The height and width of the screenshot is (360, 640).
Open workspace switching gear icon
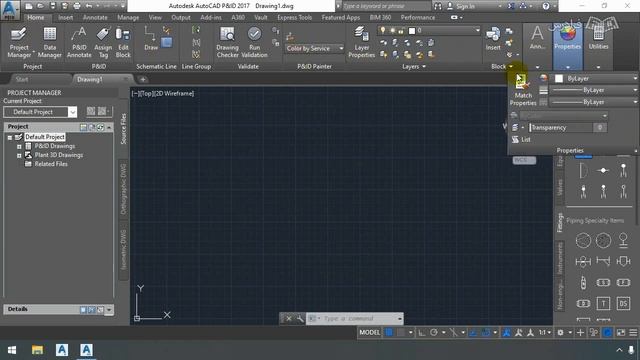click(x=560, y=333)
